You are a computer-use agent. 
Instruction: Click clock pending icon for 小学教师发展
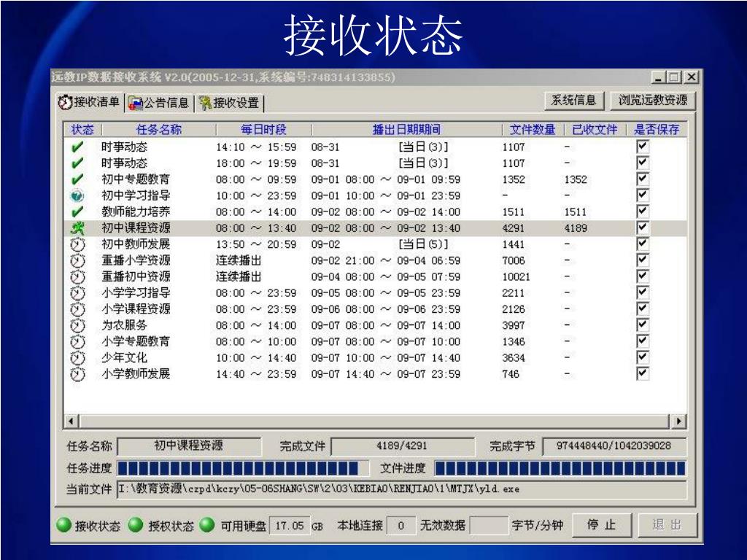point(77,374)
